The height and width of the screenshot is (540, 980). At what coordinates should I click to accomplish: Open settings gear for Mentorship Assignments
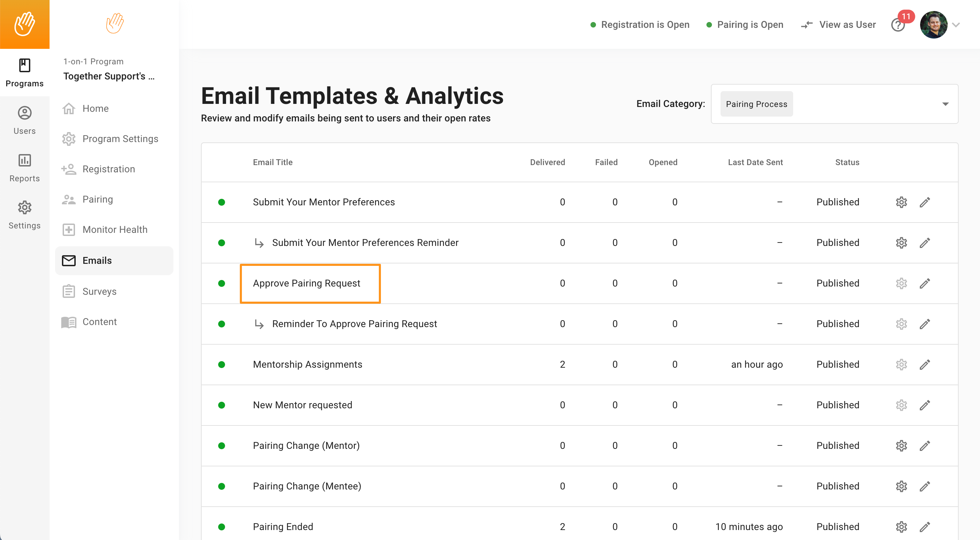901,365
